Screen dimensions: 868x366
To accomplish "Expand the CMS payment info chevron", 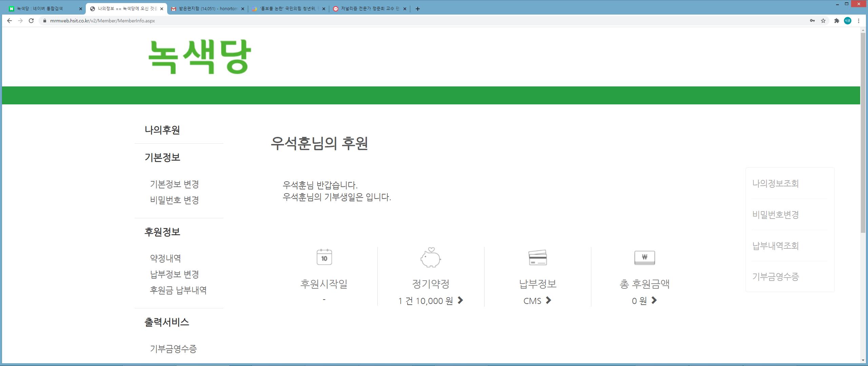I will coord(548,300).
